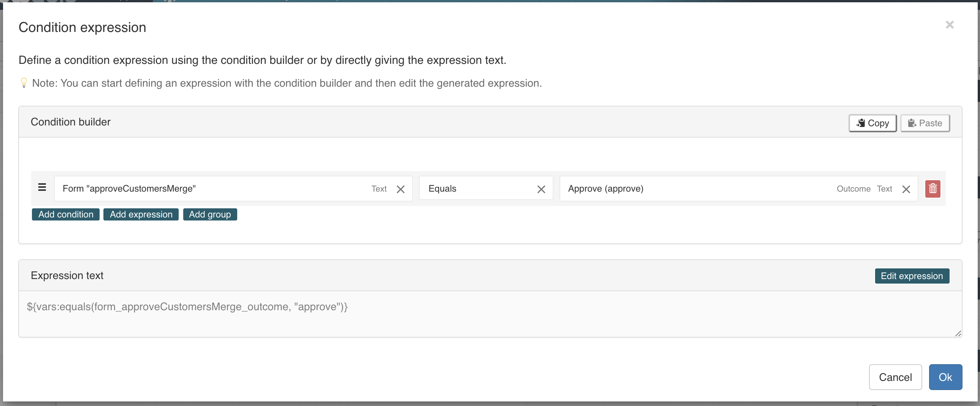Delete the condition row using trash icon
Screen dimensions: 980x406
tap(932, 188)
